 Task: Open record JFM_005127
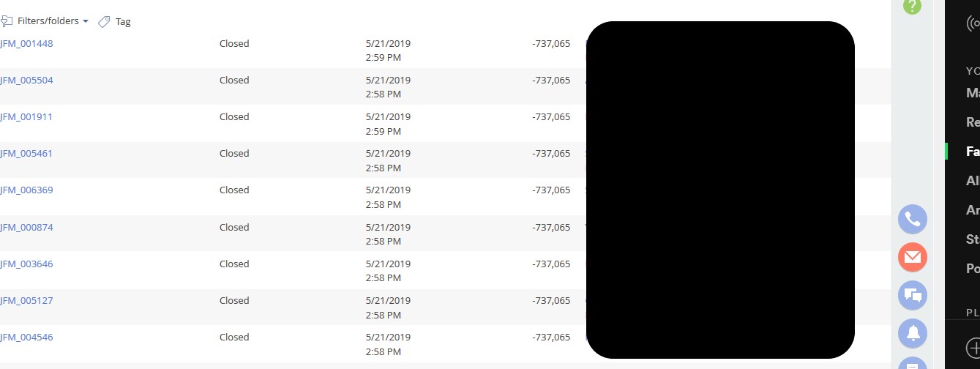tap(26, 300)
